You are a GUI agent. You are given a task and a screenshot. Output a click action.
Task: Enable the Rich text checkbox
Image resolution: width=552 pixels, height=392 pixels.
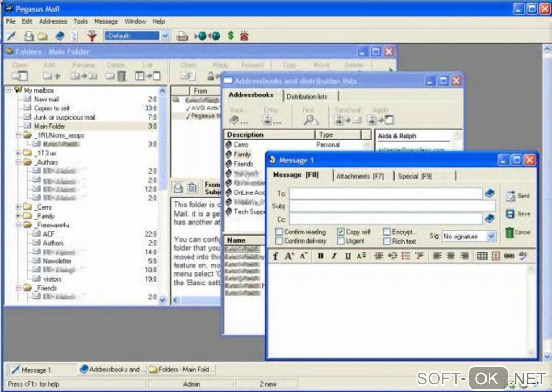tap(386, 241)
